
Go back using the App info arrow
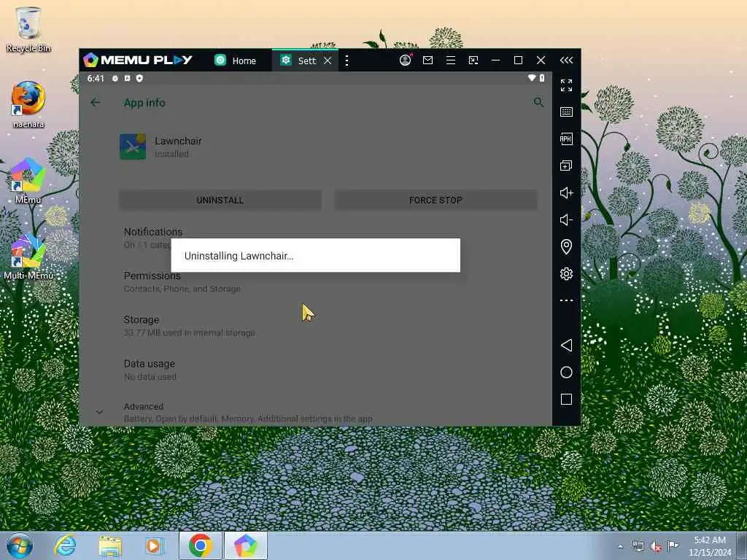[96, 102]
